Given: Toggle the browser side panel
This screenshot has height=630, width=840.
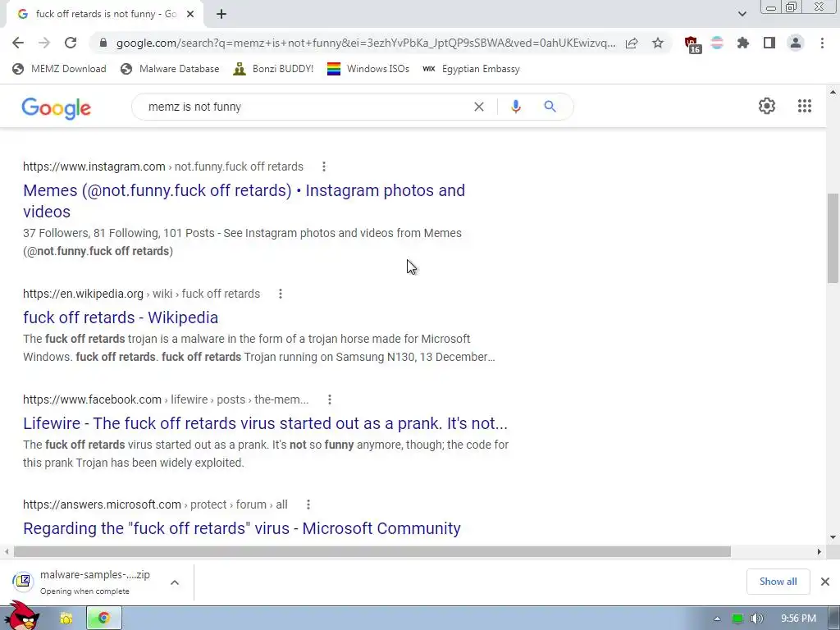Looking at the screenshot, I should coord(769,43).
